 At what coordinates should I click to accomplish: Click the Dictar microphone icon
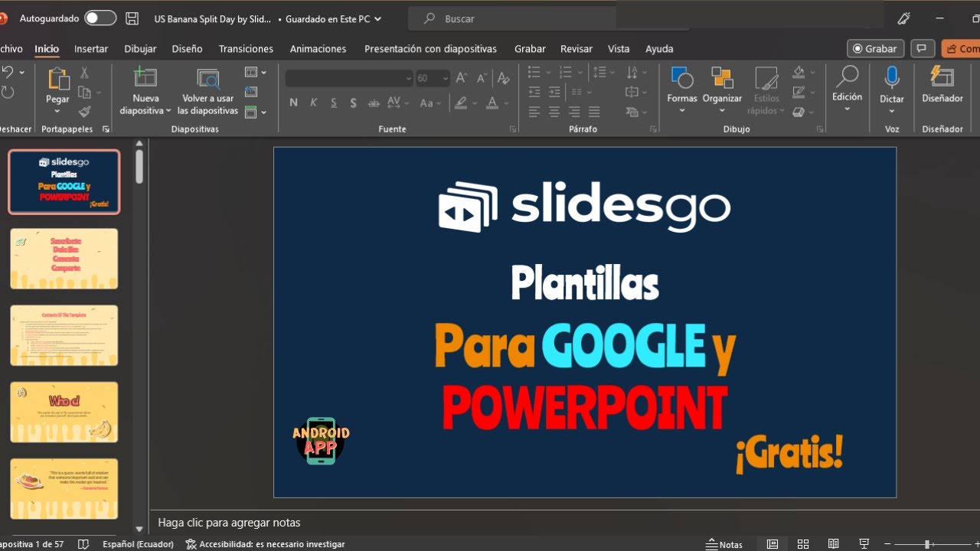[x=892, y=77]
